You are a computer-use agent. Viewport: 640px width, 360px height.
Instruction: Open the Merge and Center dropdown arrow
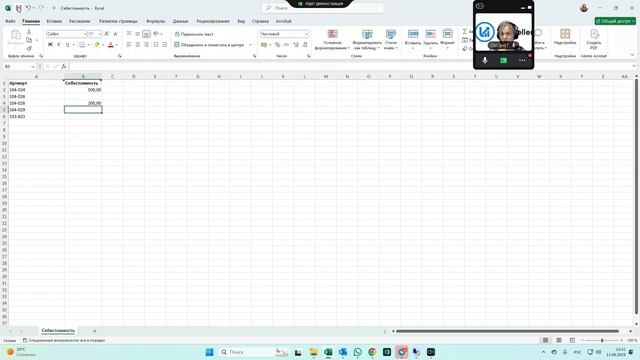pos(250,45)
